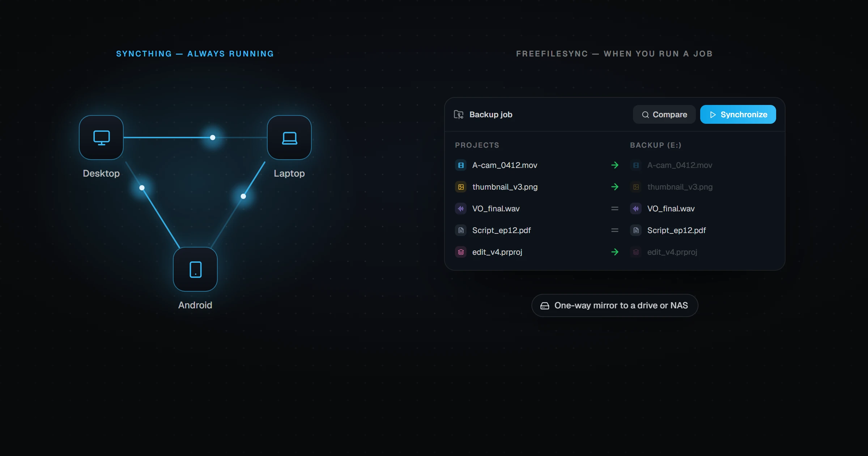Click the image icon next to thumbnail_v3.png

[461, 187]
